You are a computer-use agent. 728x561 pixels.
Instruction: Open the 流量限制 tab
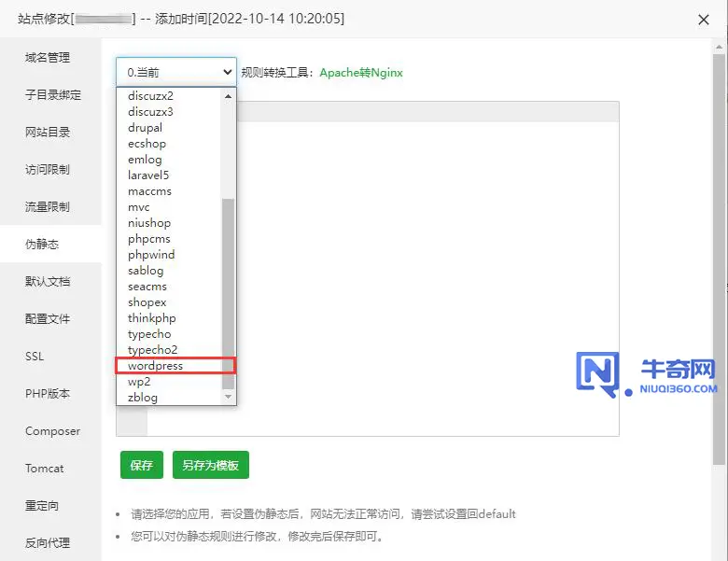50,206
